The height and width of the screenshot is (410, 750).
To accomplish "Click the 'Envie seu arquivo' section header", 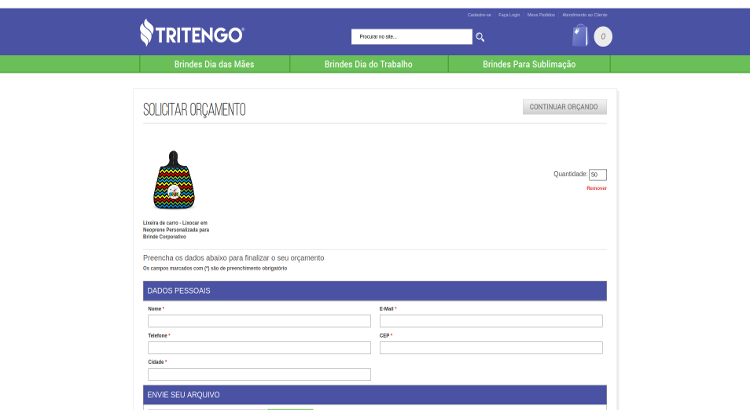I will [x=375, y=395].
